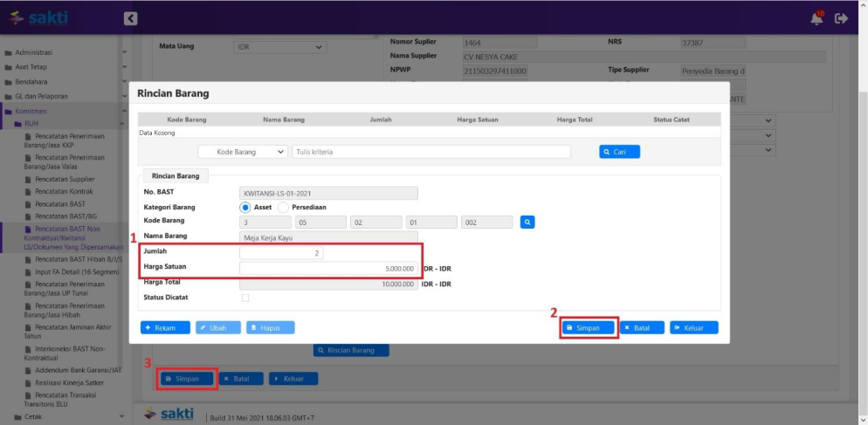Click the notification bell icon

[x=816, y=17]
